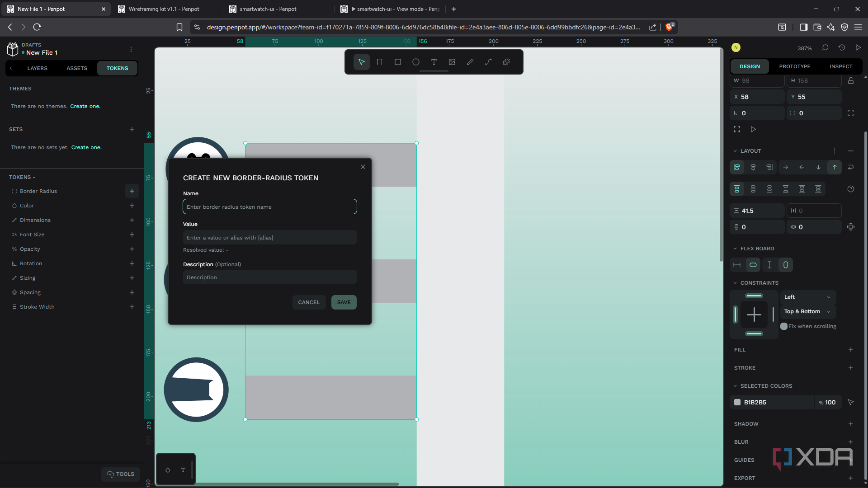Viewport: 868px width, 488px height.
Task: Add a new token set
Action: [x=132, y=129]
